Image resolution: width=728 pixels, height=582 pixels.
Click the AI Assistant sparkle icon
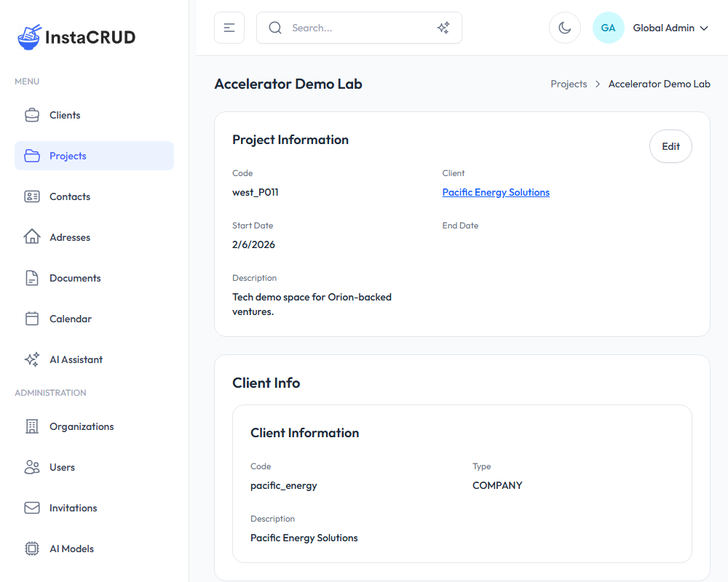32,359
